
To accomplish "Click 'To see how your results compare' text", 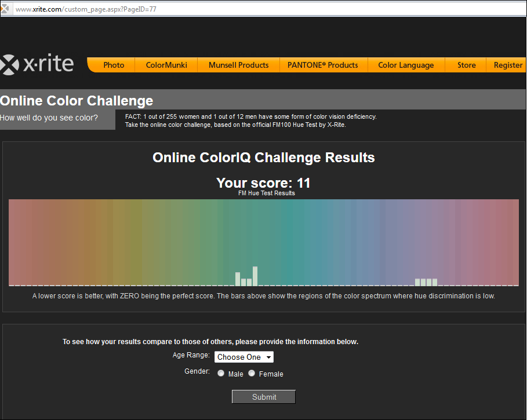I will 210,341.
